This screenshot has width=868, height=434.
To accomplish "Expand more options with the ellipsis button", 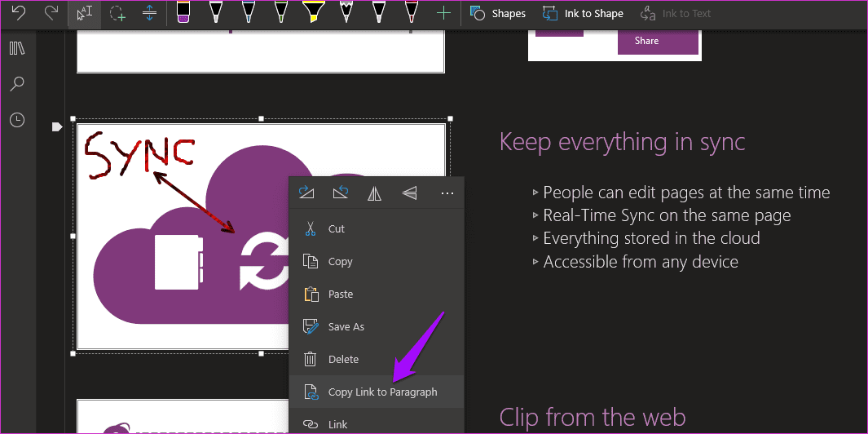I will 447,193.
